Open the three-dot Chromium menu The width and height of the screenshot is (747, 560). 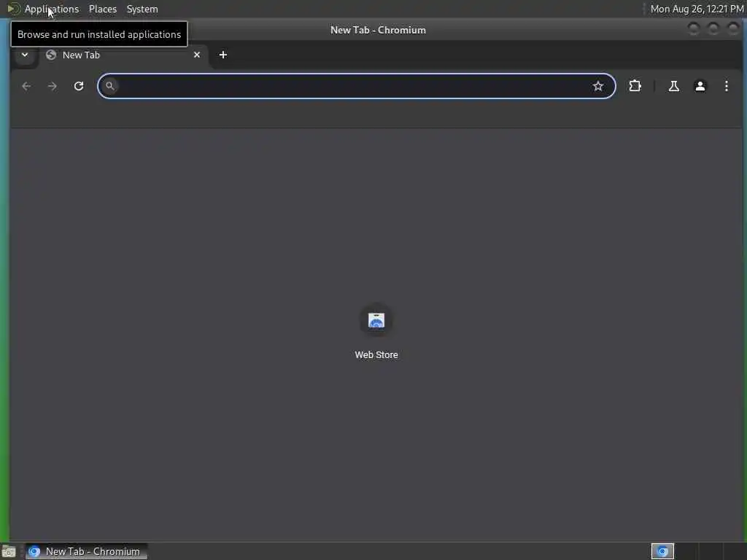[x=726, y=86]
